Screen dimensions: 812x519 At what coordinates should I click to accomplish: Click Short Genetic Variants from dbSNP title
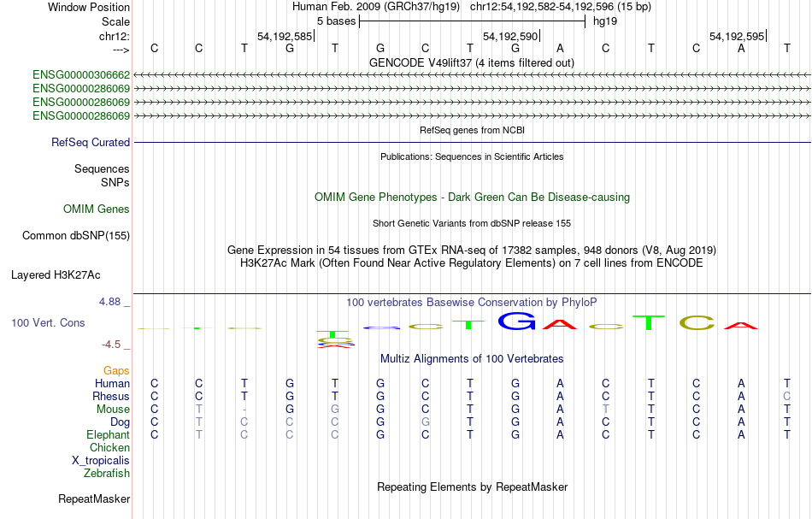pos(472,223)
